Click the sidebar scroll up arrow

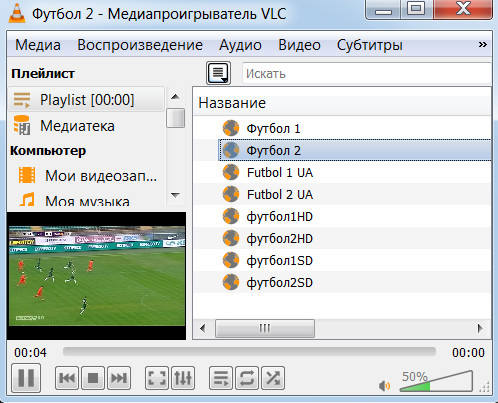click(175, 97)
